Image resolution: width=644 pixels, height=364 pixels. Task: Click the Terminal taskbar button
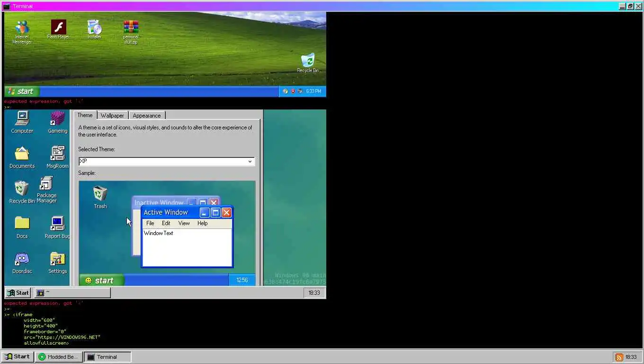pos(107,357)
